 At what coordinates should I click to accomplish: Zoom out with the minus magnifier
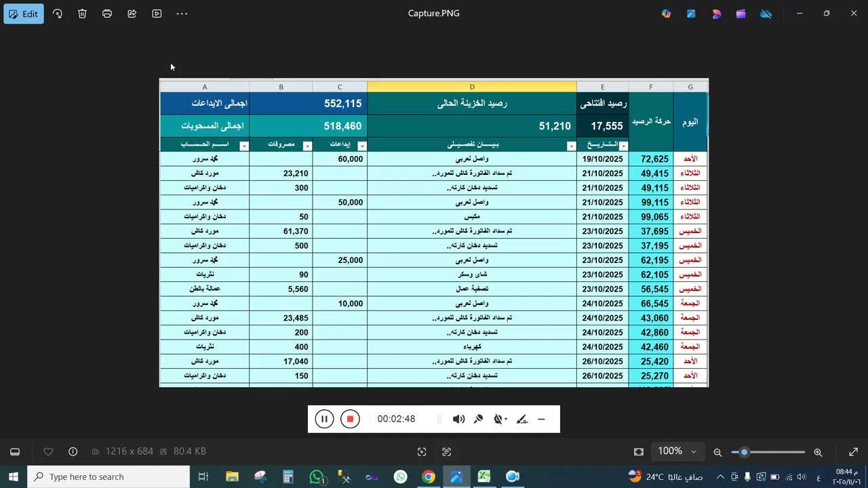(x=717, y=452)
